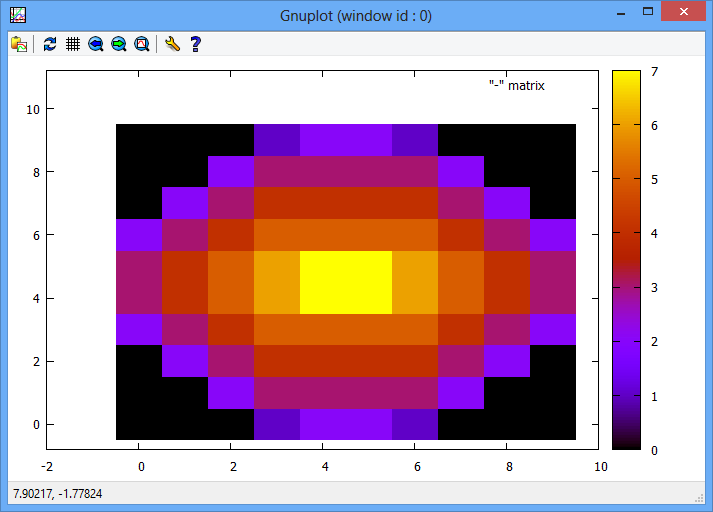Click the window title text Gnuplot (window id : 0)

(x=356, y=16)
